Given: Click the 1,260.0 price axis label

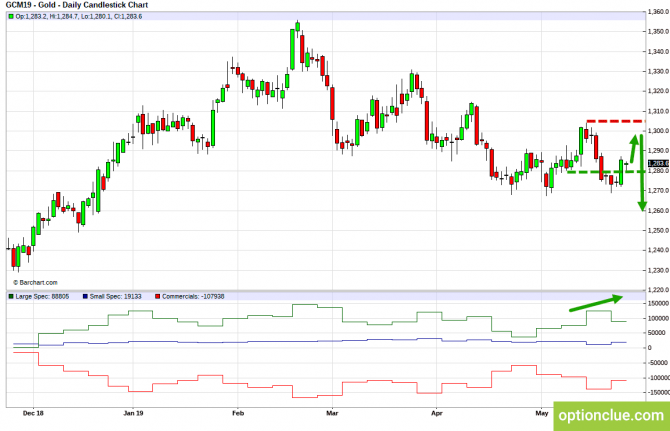Looking at the screenshot, I should 658,211.
